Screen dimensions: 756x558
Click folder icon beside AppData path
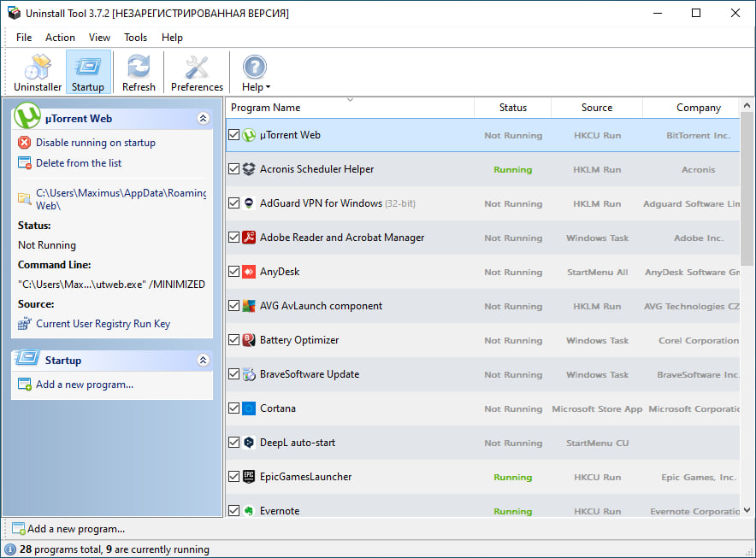tap(24, 198)
